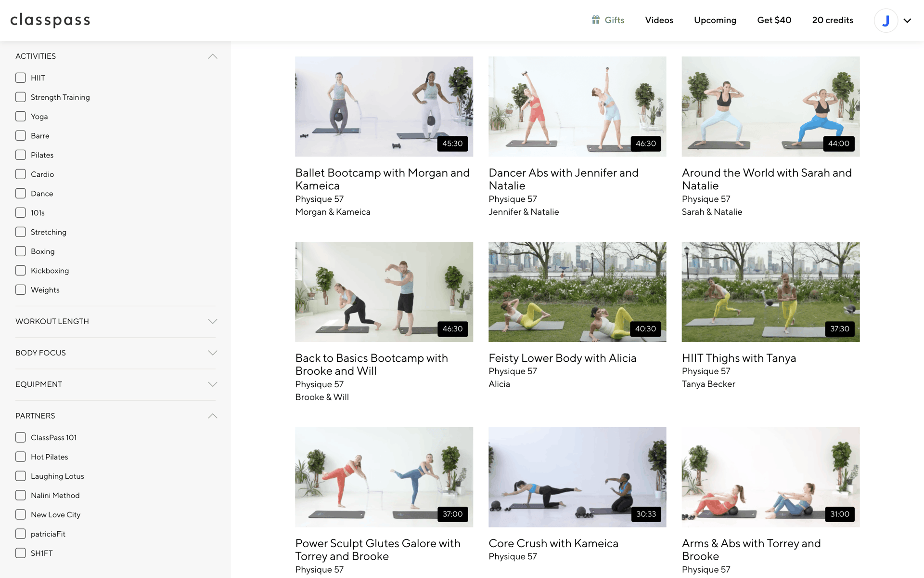Select the SH1FT partner checkbox

[20, 553]
